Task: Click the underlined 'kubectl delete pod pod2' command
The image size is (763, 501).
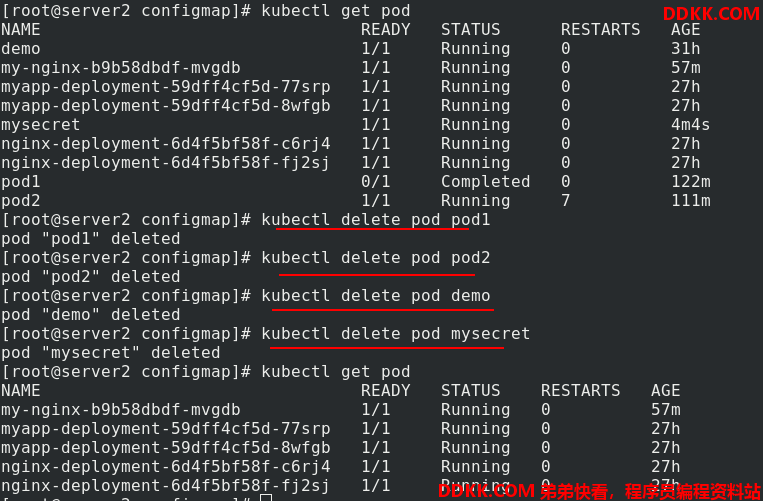Action: click(376, 258)
